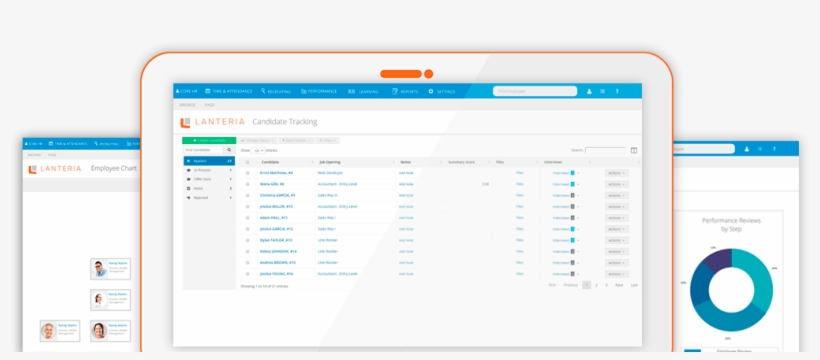The height and width of the screenshot is (360, 820).
Task: Go to page 2 of candidates
Action: click(596, 285)
